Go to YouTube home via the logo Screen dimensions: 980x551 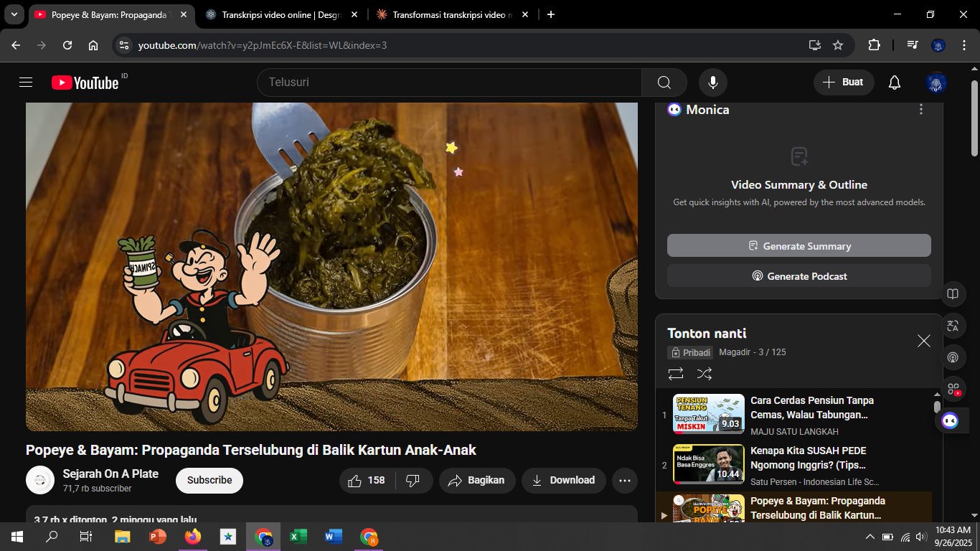tap(85, 83)
